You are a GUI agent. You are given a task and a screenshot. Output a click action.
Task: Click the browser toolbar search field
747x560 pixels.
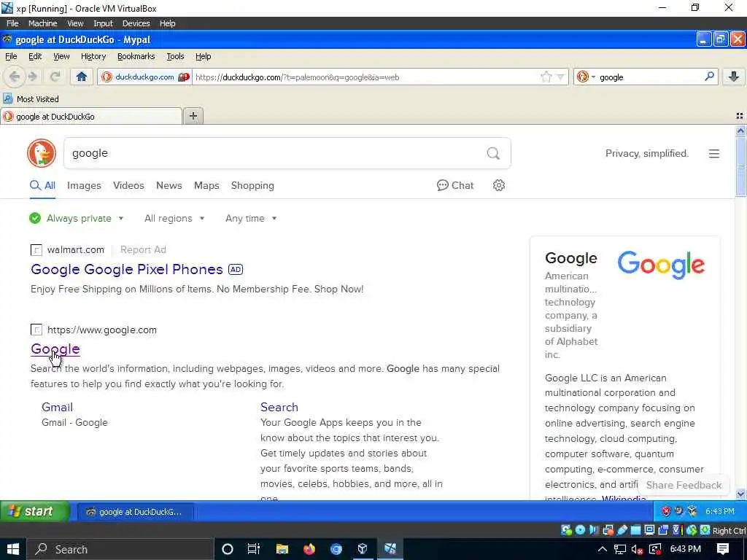[x=650, y=77]
